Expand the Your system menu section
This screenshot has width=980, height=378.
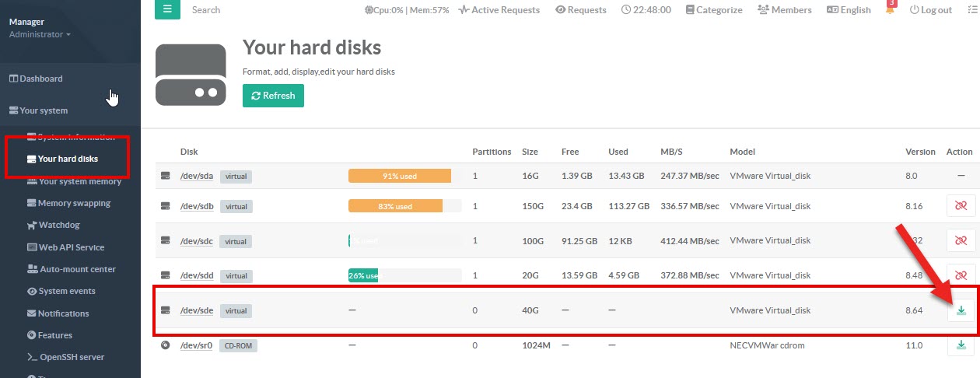click(38, 110)
